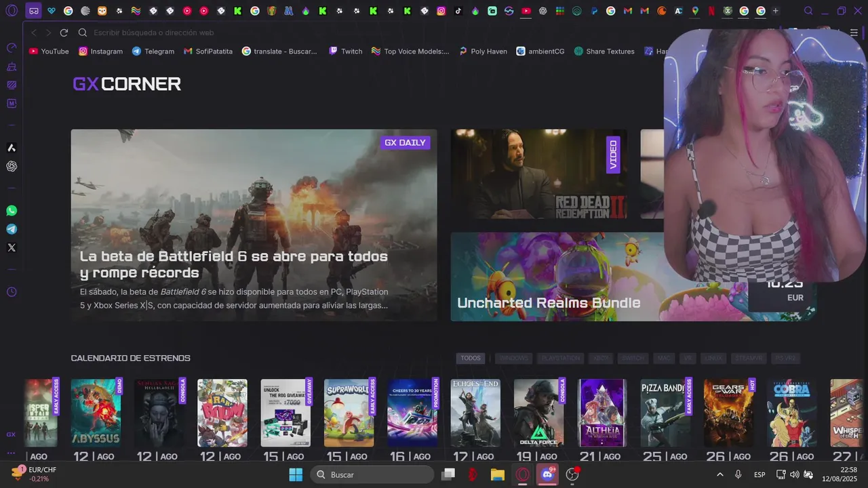This screenshot has height=488, width=868.
Task: Switch to the PayPal browser tab
Action: [x=594, y=11]
